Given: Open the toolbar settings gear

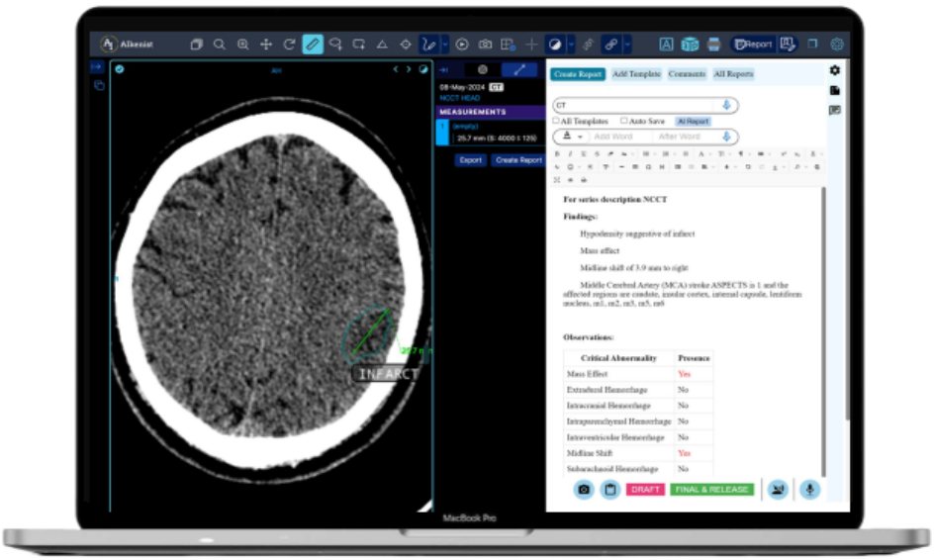Looking at the screenshot, I should (837, 45).
